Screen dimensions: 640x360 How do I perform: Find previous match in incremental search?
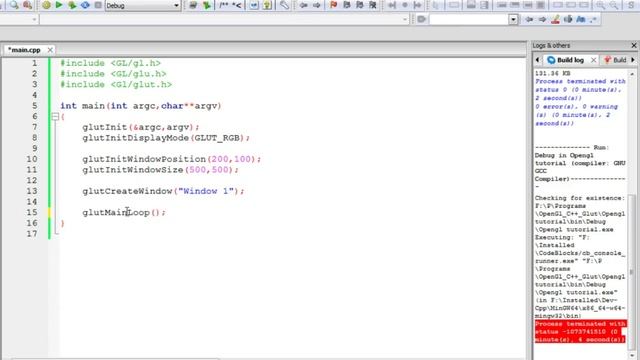tap(529, 19)
